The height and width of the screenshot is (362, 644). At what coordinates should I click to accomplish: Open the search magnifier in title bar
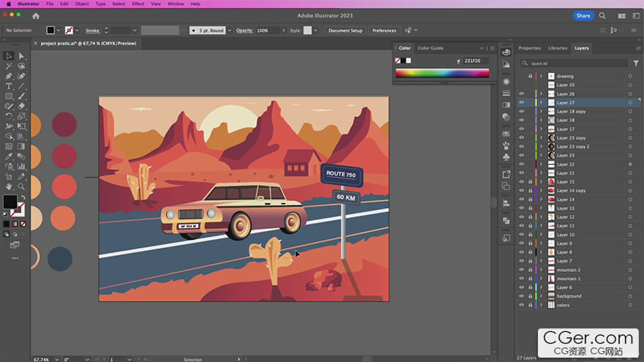click(602, 15)
